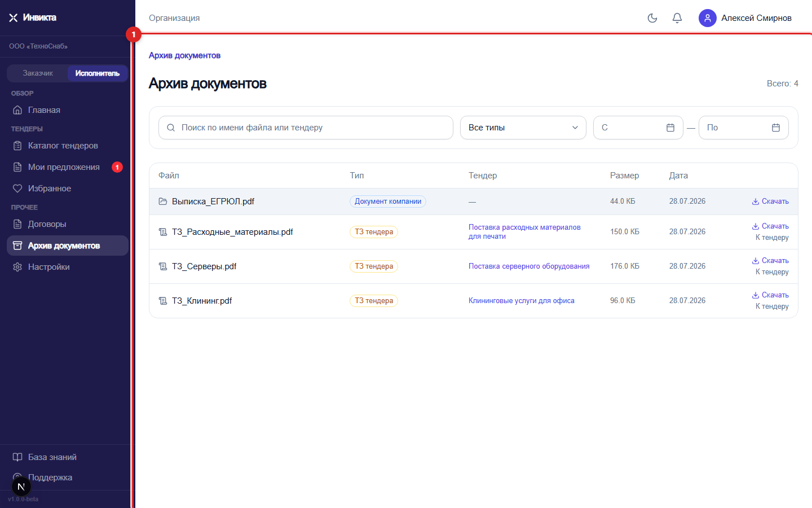
Task: Click the round N button at bottom left
Action: (21, 487)
